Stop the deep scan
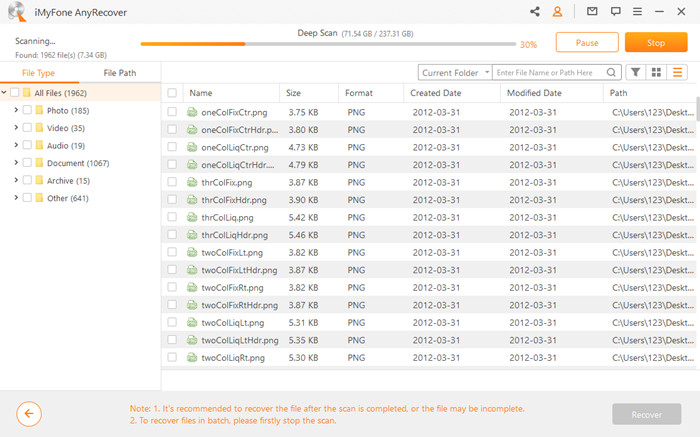 tap(656, 42)
